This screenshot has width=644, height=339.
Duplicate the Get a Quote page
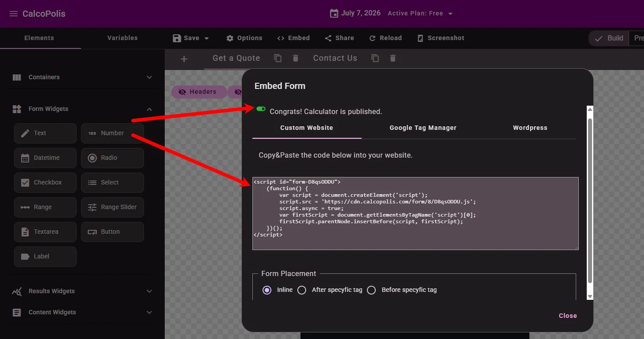278,58
